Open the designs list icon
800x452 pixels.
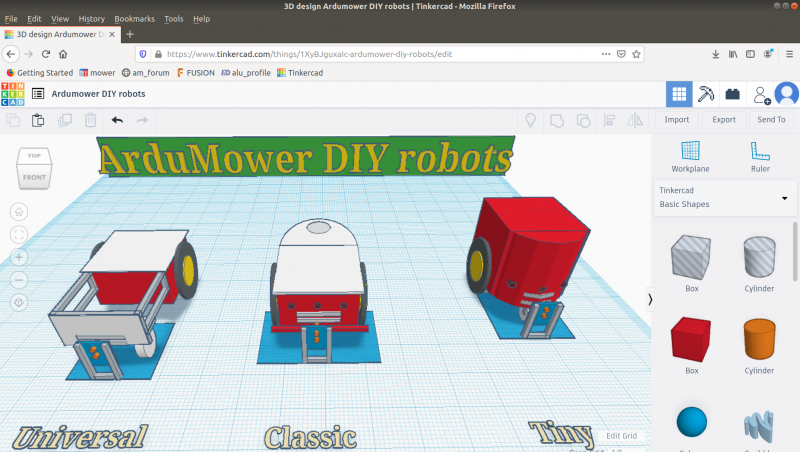coord(38,94)
